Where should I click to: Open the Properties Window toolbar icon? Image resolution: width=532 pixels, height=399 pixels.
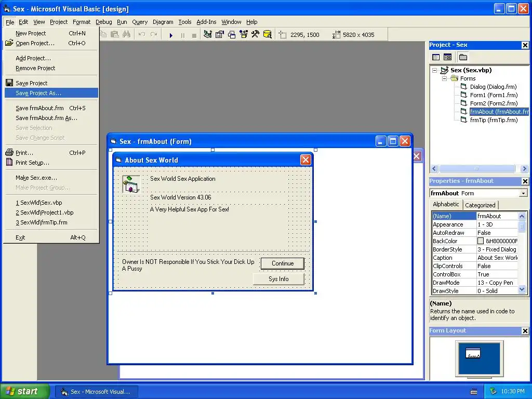[220, 35]
